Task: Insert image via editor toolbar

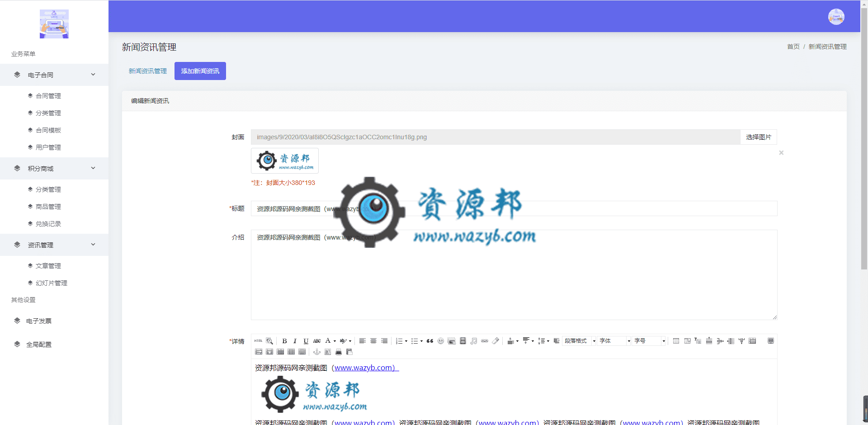Action: (x=452, y=341)
